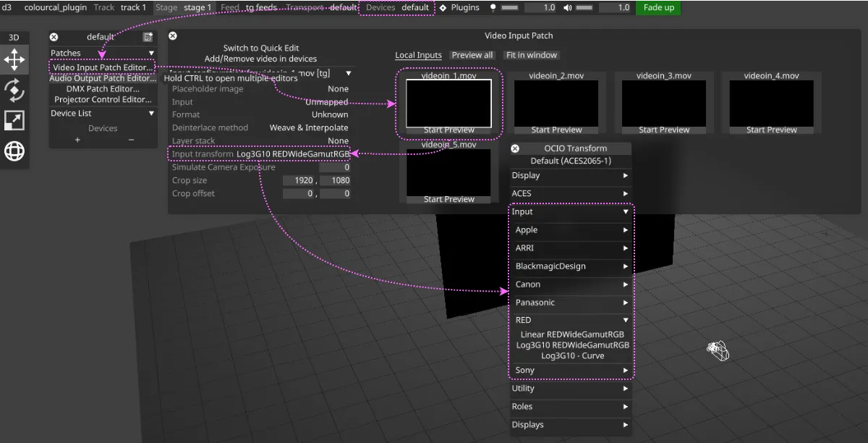Toggle Fit in window option
The width and height of the screenshot is (868, 443).
530,54
